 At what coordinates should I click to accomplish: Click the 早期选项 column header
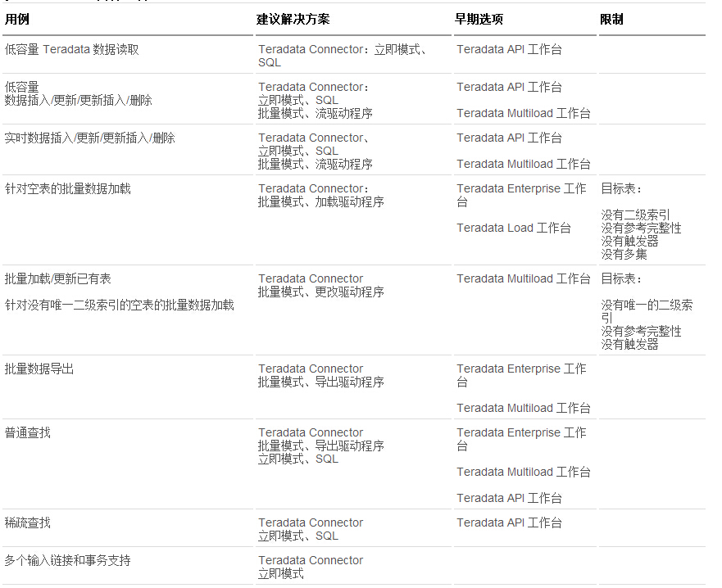(x=479, y=20)
